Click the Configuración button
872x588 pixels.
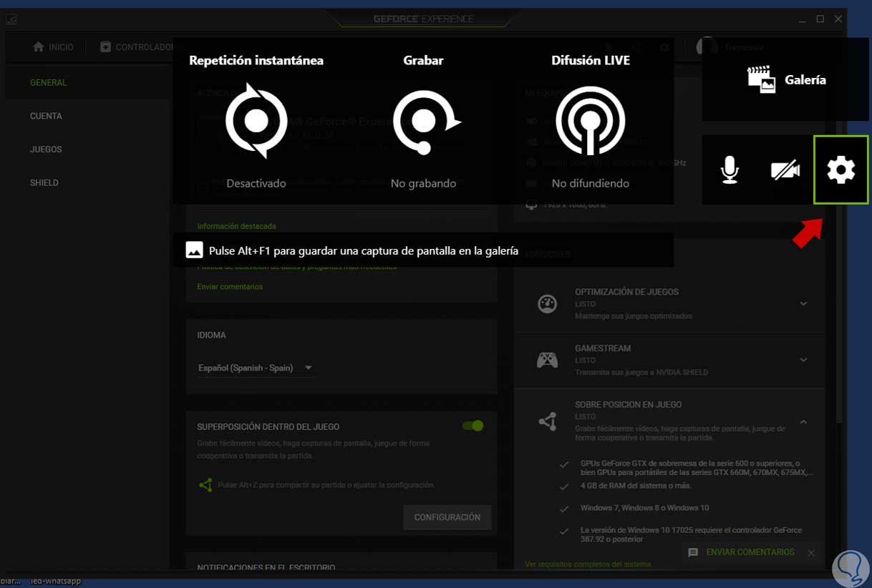(447, 517)
